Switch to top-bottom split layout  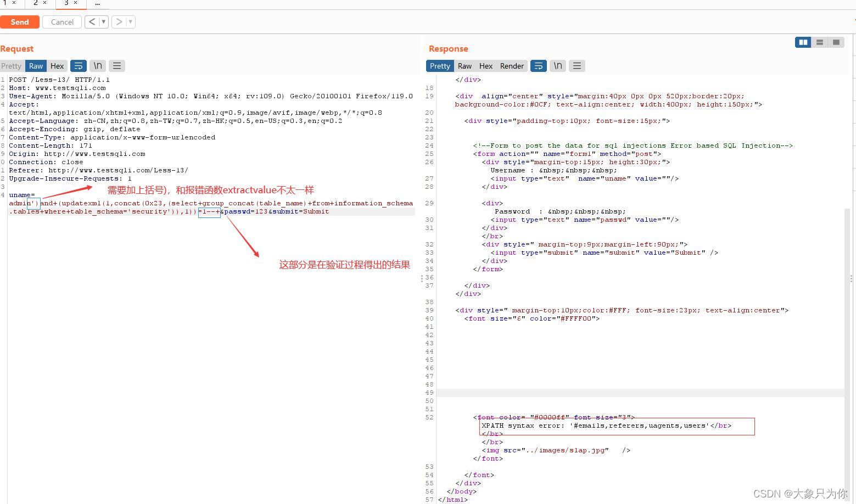click(x=820, y=42)
